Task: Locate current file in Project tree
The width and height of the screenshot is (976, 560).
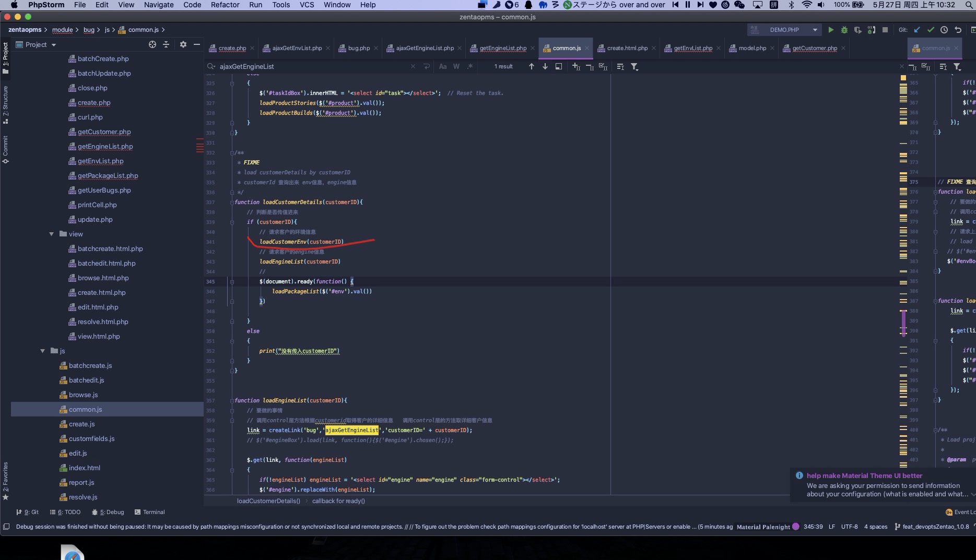Action: pos(152,44)
